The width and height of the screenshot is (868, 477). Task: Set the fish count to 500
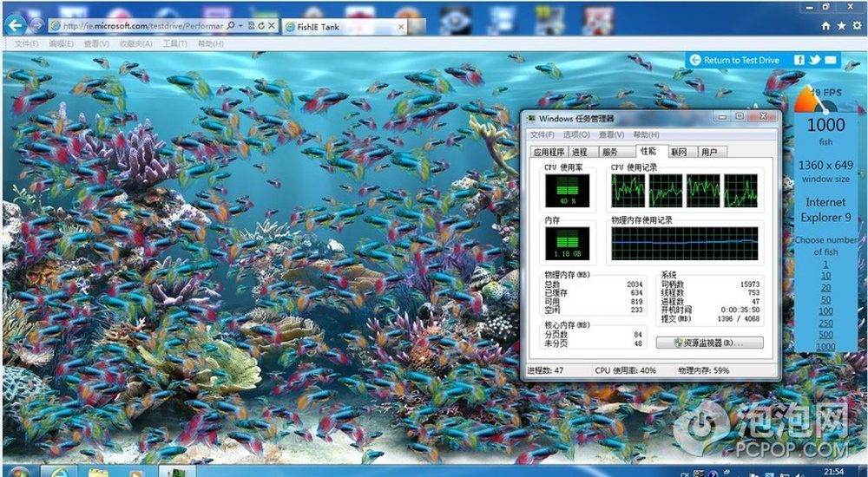coord(825,335)
